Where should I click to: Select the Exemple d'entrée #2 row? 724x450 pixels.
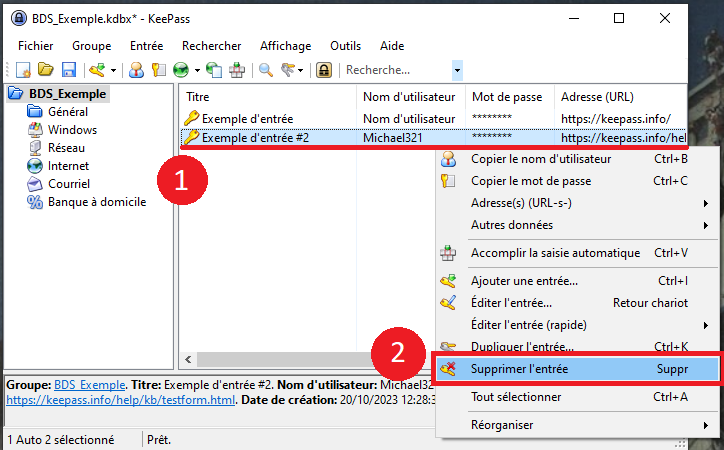point(433,138)
